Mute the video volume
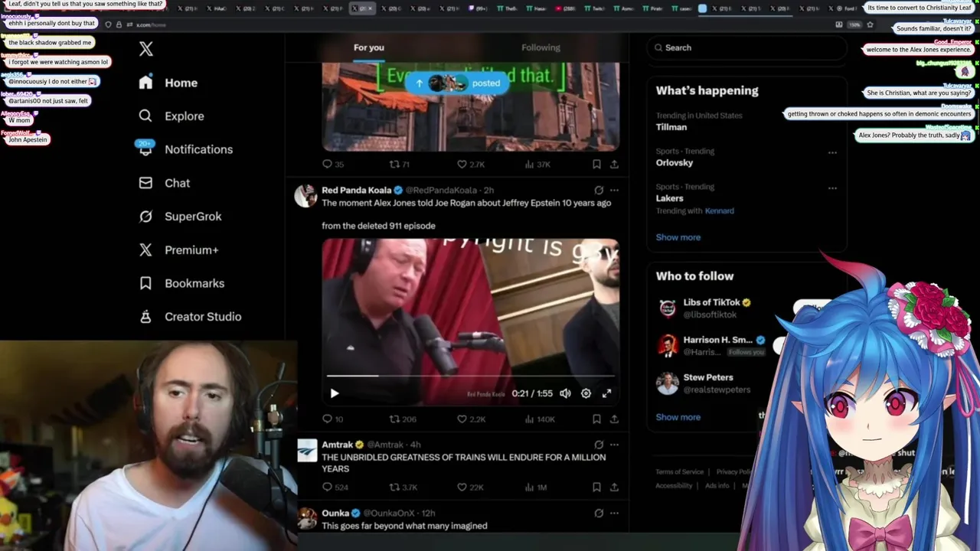The width and height of the screenshot is (980, 551). (565, 393)
